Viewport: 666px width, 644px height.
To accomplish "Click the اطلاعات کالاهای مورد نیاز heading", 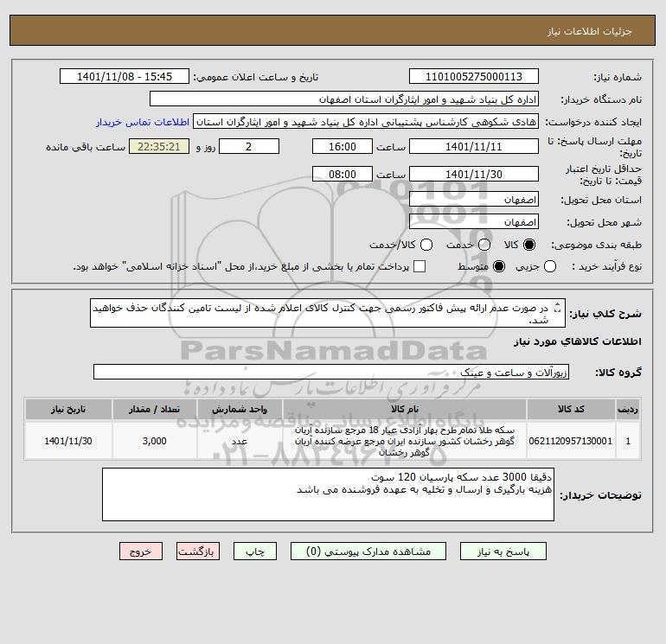I will 578,341.
